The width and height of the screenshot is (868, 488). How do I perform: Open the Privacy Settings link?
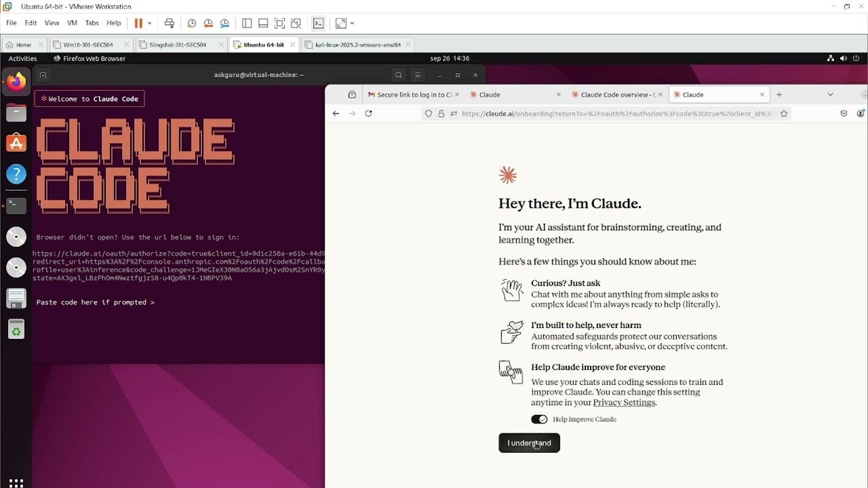(x=624, y=403)
